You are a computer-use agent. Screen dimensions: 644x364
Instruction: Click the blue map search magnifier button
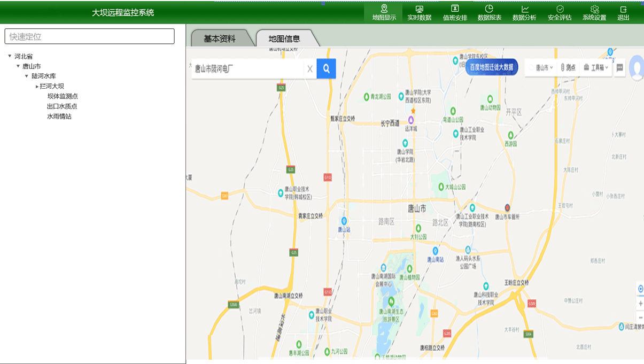[x=326, y=68]
